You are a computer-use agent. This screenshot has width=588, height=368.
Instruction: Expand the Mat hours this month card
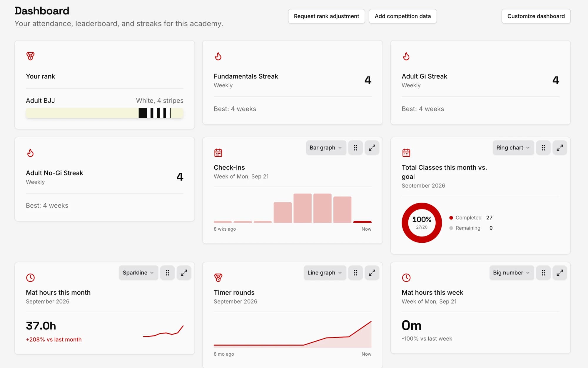coord(184,273)
